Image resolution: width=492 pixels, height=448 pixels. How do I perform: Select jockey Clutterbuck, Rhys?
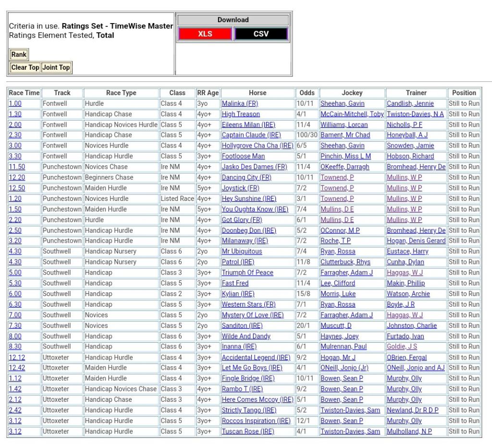(345, 262)
